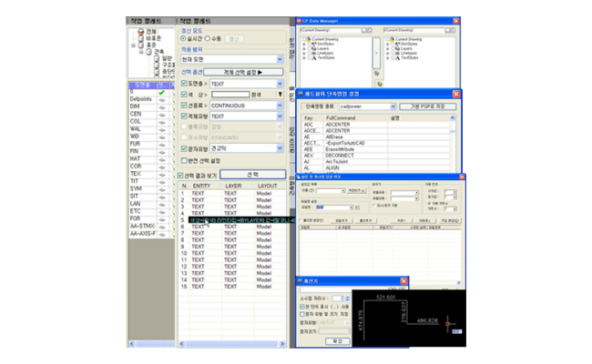592x364 pixels.
Task: Toggle the 도면층 checkbox
Action: 184,82
